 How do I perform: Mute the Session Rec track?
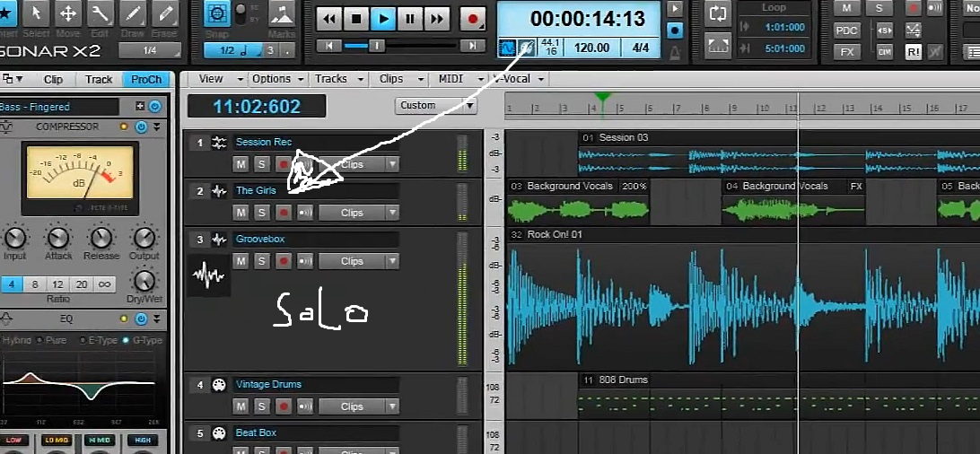(241, 164)
